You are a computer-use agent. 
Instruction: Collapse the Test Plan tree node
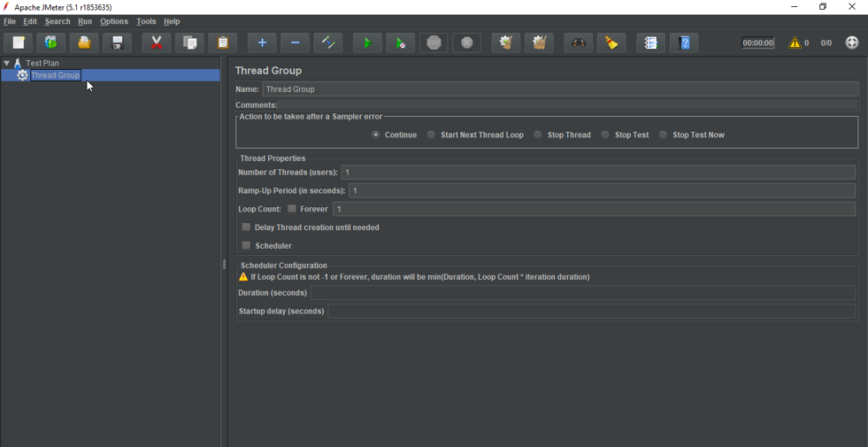coord(6,63)
